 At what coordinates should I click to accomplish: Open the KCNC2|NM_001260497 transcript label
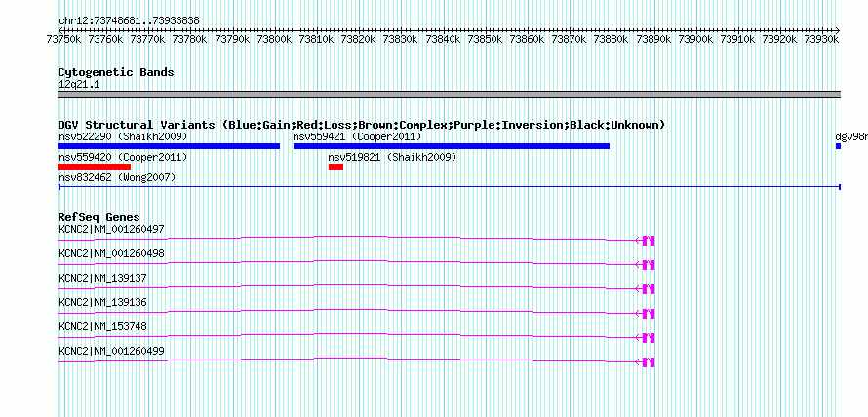(111, 229)
